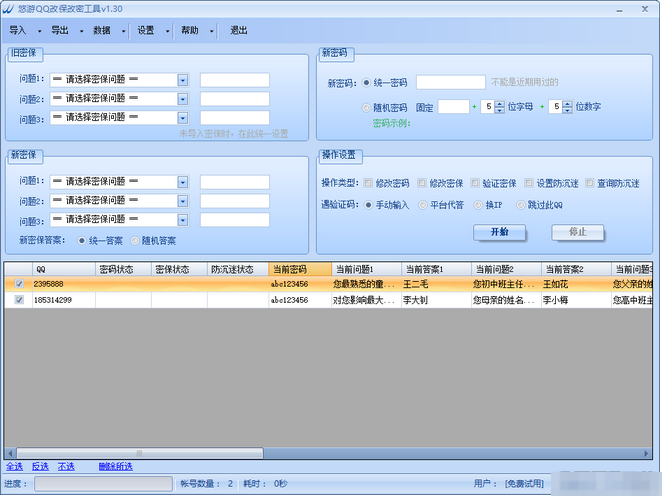The height and width of the screenshot is (496, 662).
Task: Click the 全选 link
Action: point(14,466)
